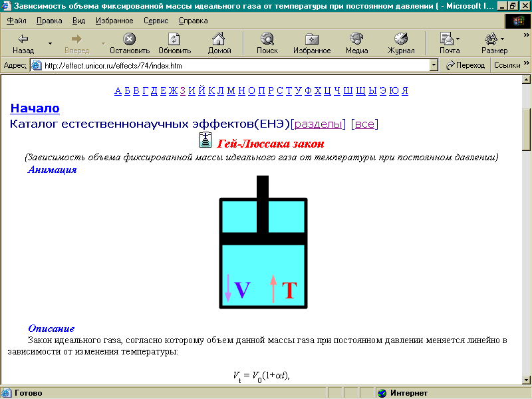Open the Журнал history panel
The width and height of the screenshot is (532, 399).
point(401,43)
